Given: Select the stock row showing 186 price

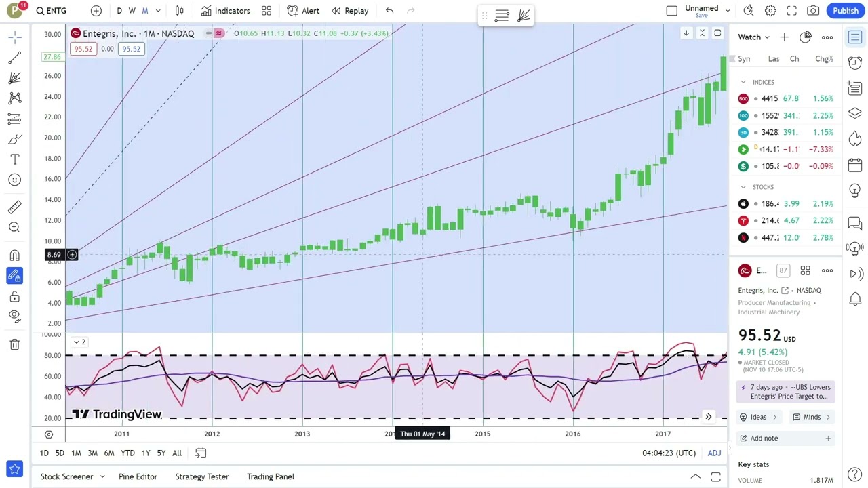Looking at the screenshot, I should tap(787, 203).
